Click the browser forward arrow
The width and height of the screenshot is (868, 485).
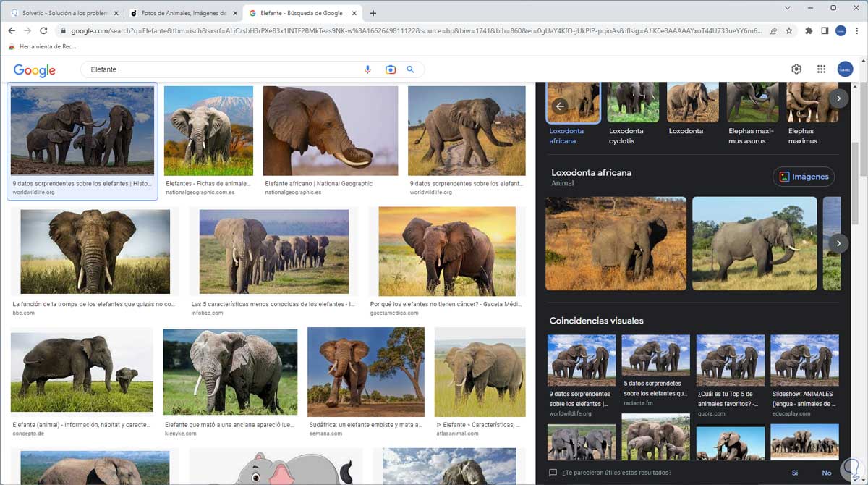pos(27,31)
